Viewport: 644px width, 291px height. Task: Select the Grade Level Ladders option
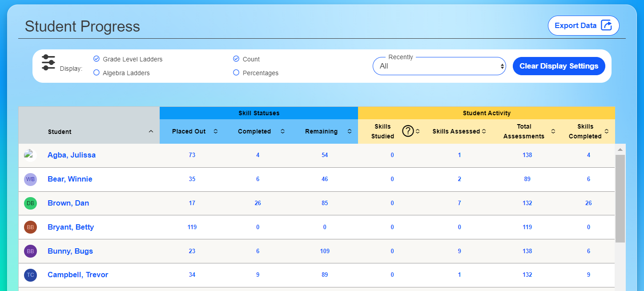click(x=97, y=59)
